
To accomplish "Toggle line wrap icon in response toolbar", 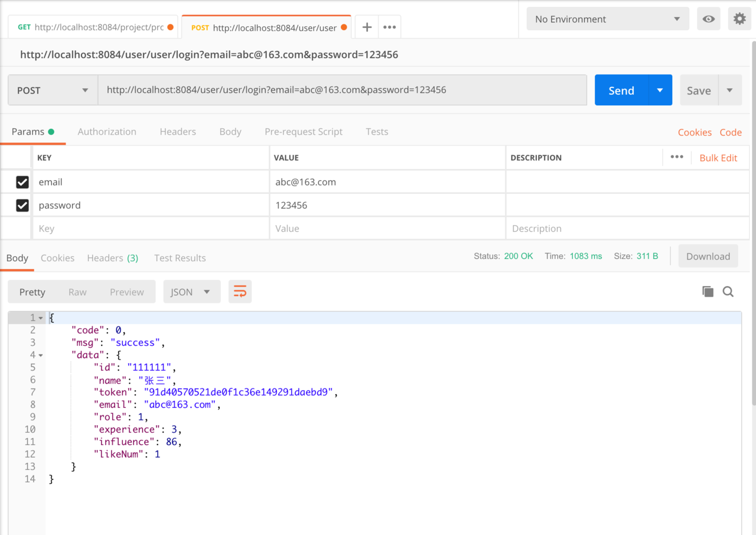I will 240,291.
